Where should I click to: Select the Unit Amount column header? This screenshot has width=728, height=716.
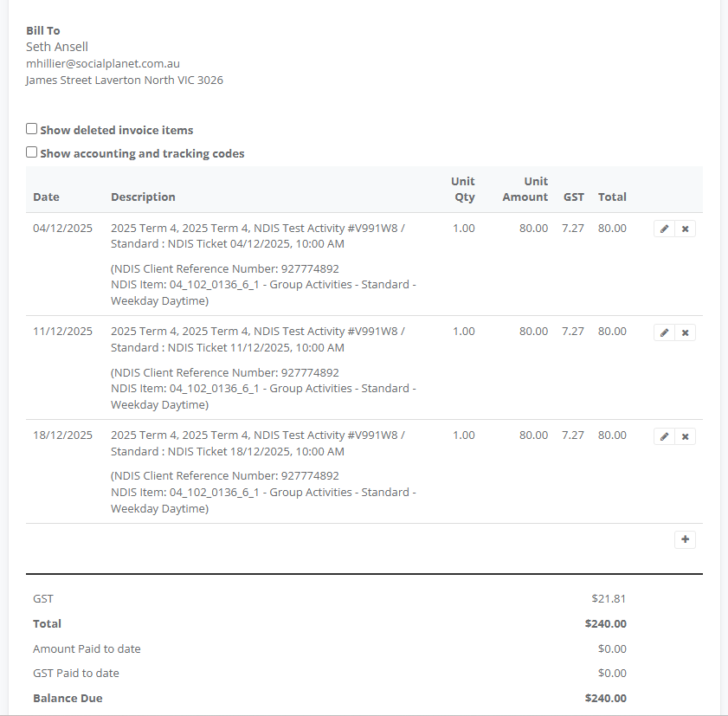pyautogui.click(x=525, y=189)
